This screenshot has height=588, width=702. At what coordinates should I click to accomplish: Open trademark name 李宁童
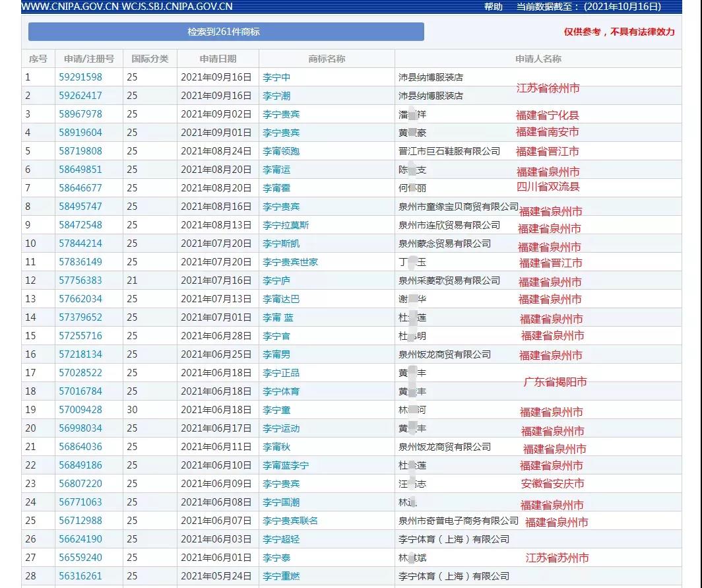tap(276, 409)
